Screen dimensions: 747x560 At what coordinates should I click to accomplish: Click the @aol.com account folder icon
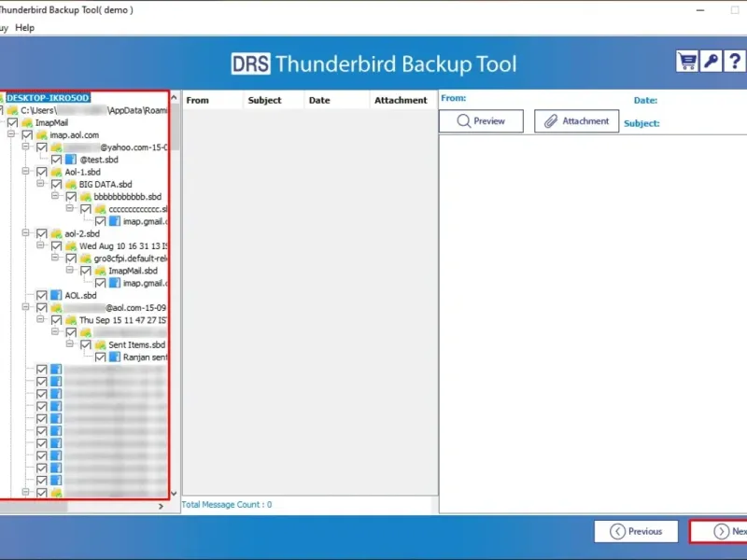[x=56, y=308]
